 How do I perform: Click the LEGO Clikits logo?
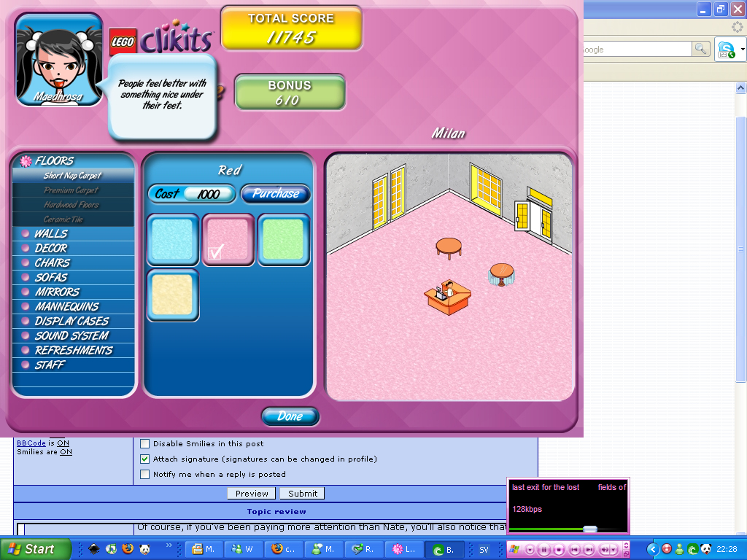tap(161, 38)
